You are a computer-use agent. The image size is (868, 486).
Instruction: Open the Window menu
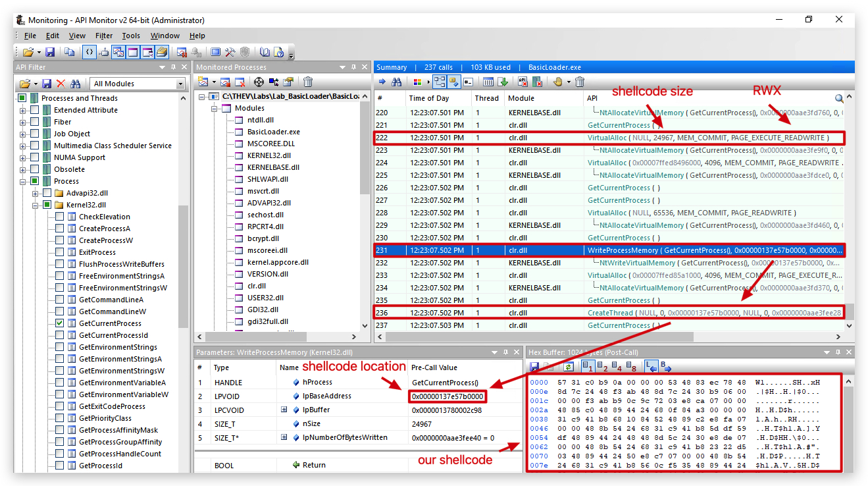(x=165, y=36)
